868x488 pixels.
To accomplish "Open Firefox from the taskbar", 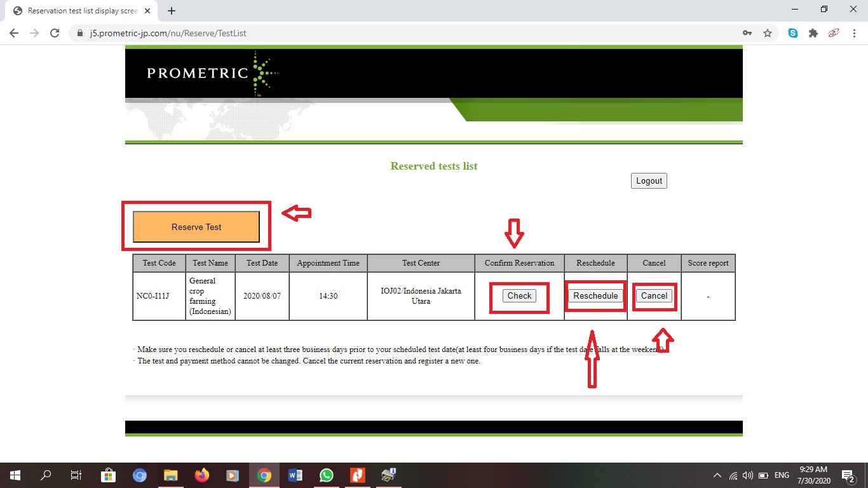I will tap(202, 475).
